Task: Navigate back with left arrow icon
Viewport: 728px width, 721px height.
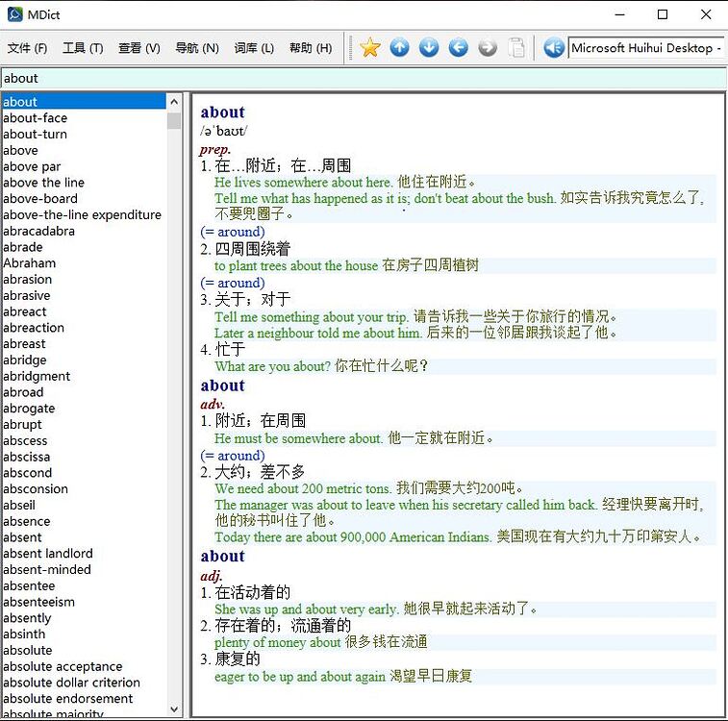Action: pos(459,47)
